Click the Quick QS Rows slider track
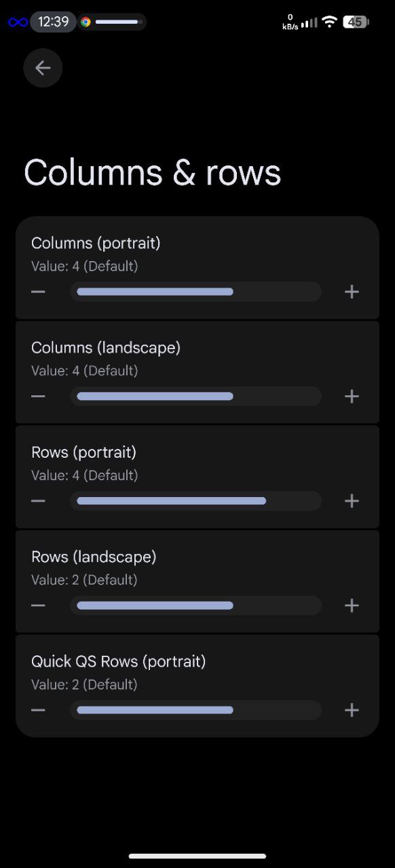Image resolution: width=395 pixels, height=868 pixels. [195, 710]
